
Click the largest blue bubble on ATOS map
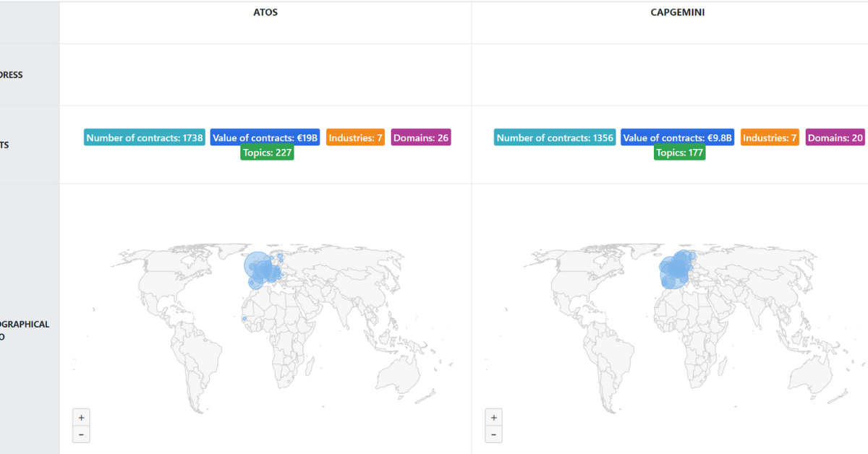click(257, 265)
